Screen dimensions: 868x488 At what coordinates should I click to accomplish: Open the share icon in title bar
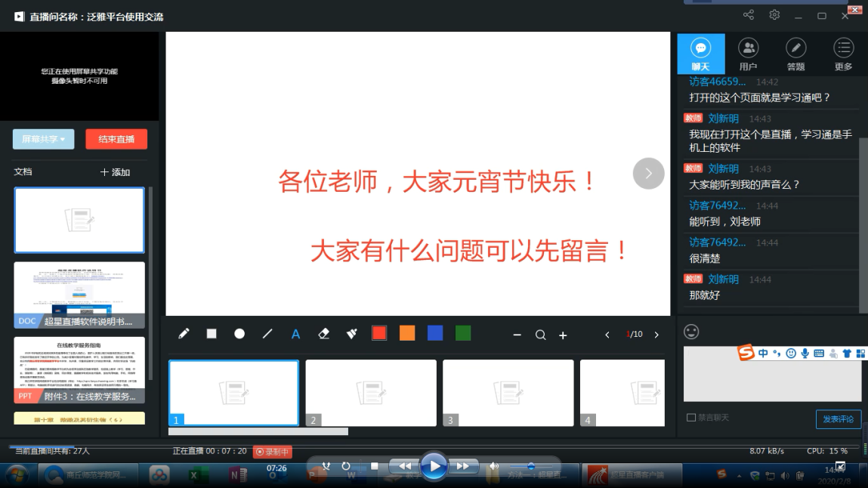coord(749,15)
